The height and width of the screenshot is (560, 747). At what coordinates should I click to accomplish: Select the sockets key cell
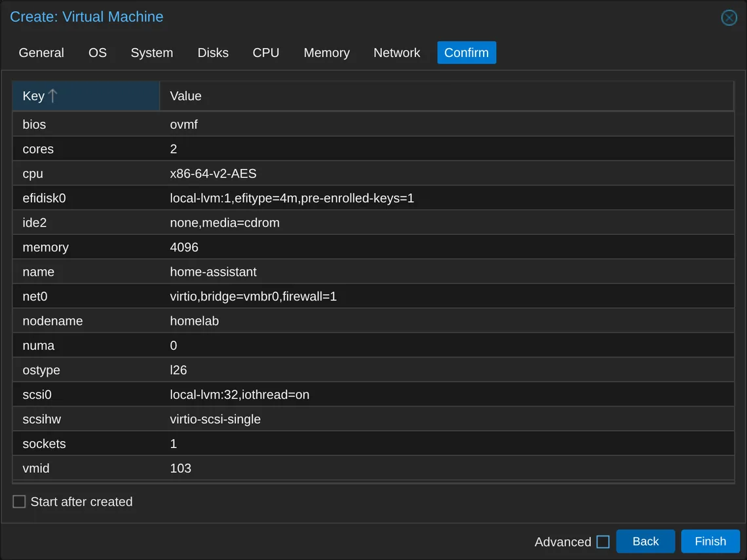(x=86, y=444)
